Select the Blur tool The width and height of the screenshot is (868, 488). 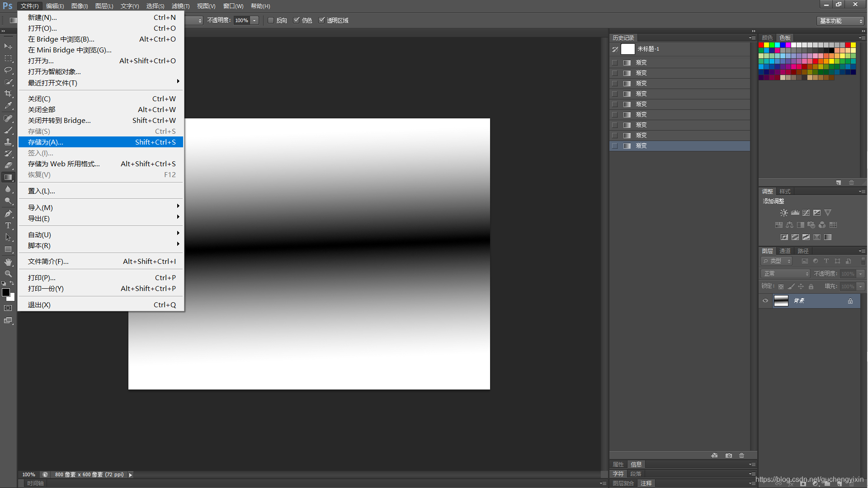tap(8, 189)
